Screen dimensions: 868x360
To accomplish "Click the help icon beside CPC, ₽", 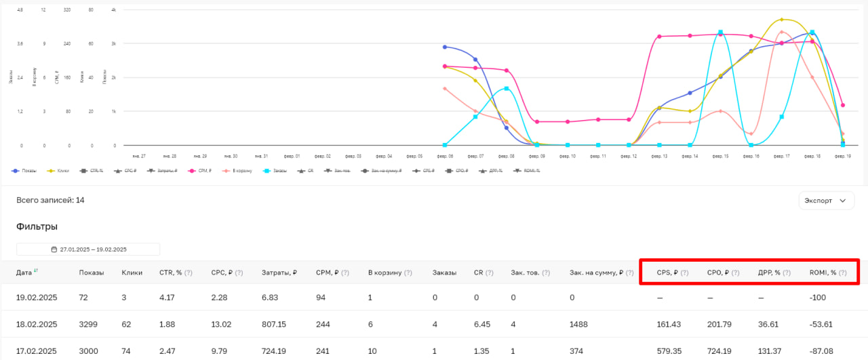I will (x=238, y=273).
